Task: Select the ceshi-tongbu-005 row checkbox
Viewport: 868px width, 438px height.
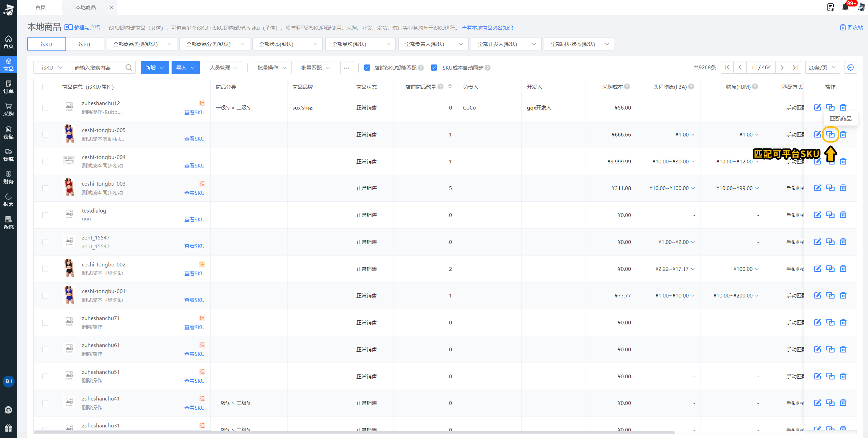Action: [45, 134]
